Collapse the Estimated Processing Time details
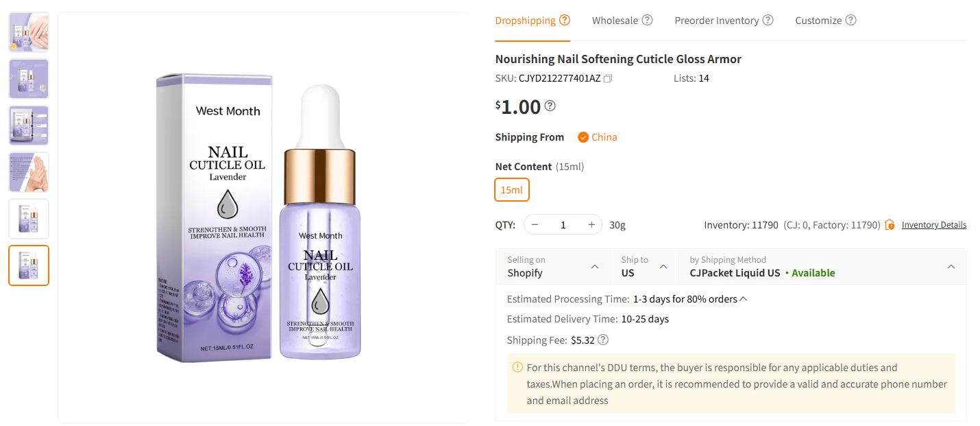 tap(744, 298)
